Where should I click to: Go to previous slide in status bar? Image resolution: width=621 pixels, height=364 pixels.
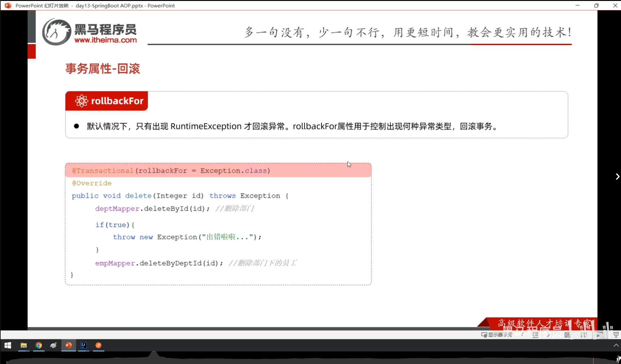click(x=523, y=335)
